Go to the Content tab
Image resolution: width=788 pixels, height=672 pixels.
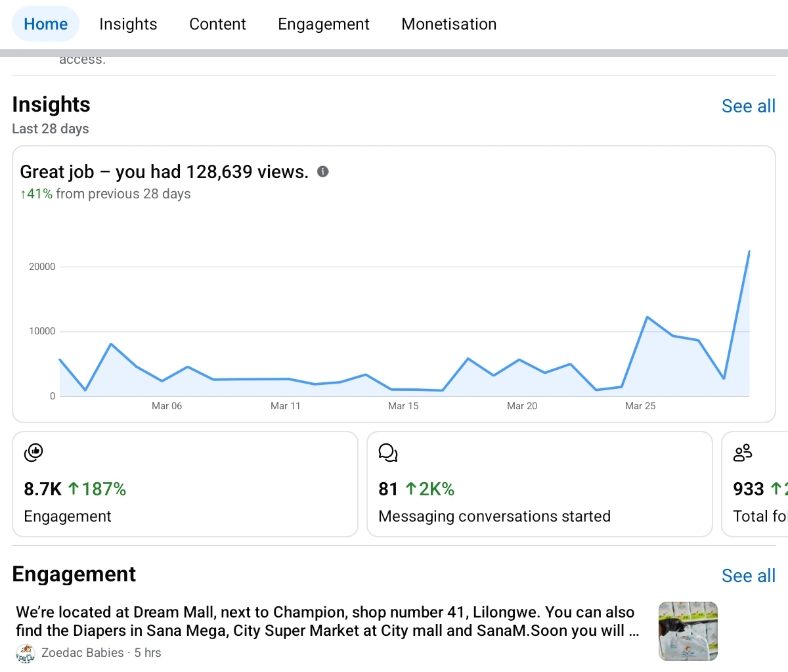coord(217,24)
